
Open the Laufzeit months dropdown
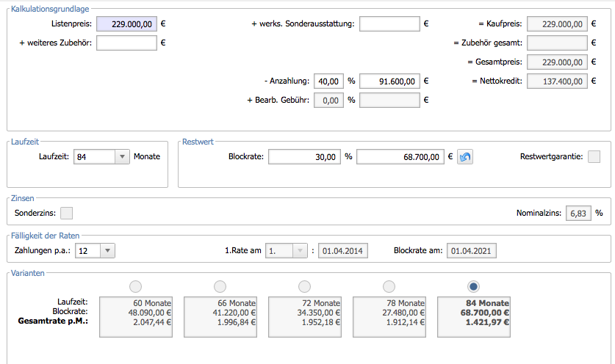(122, 156)
